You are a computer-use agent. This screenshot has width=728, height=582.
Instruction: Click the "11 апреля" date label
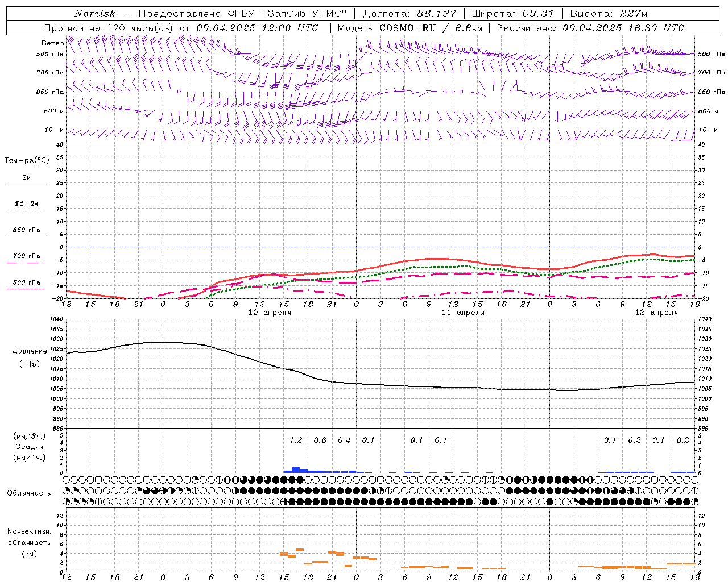pyautogui.click(x=463, y=313)
